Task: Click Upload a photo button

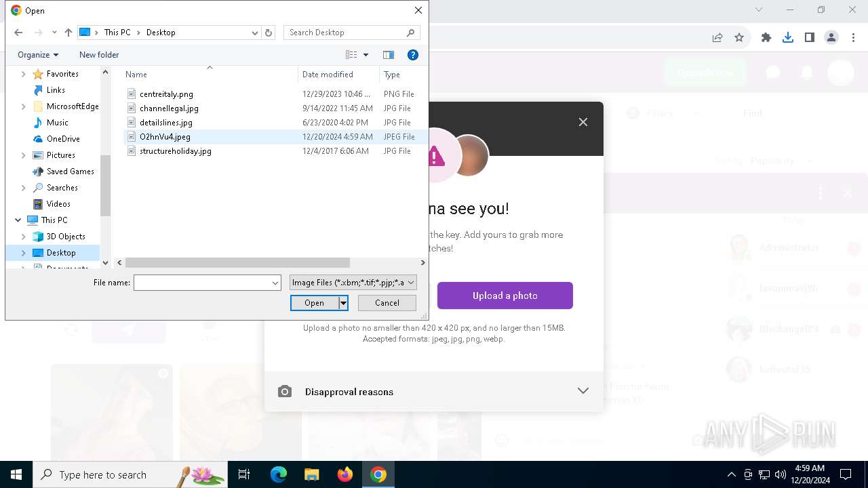Action: [505, 296]
